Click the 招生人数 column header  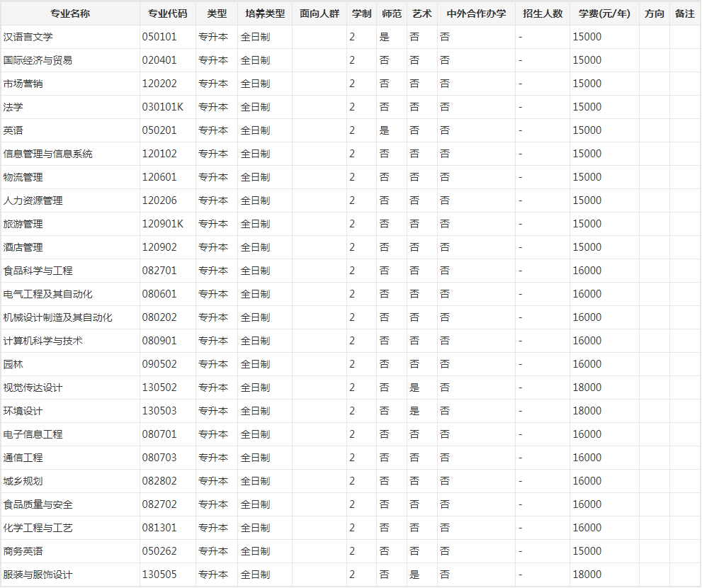(x=542, y=14)
